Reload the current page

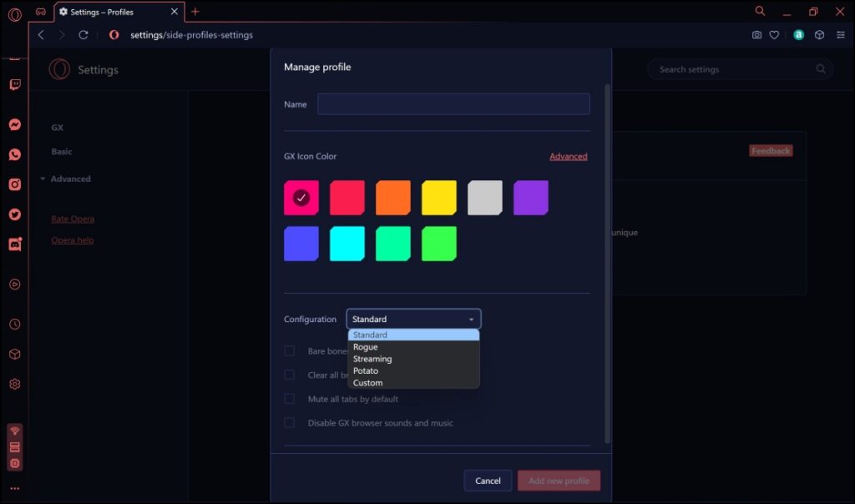point(83,35)
